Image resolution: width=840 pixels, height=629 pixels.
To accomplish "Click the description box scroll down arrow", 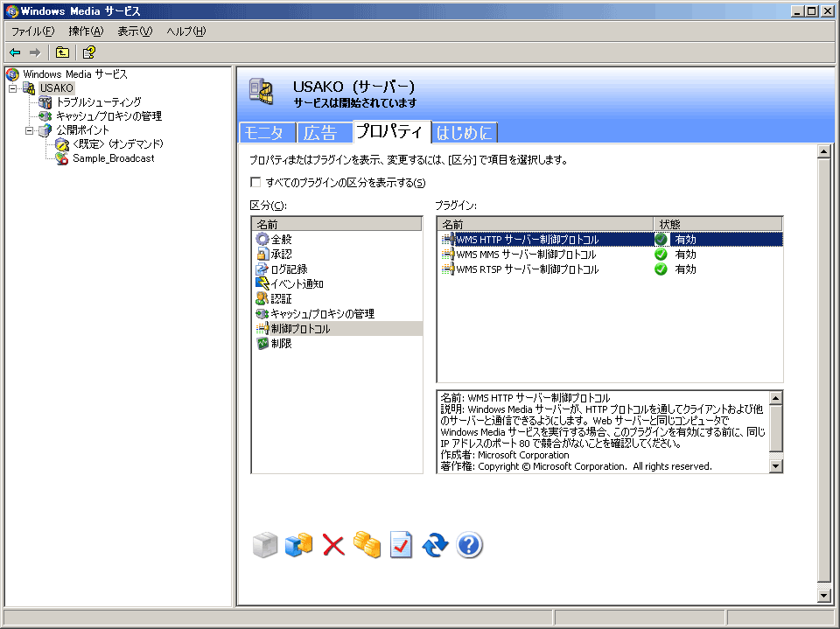I will [776, 466].
